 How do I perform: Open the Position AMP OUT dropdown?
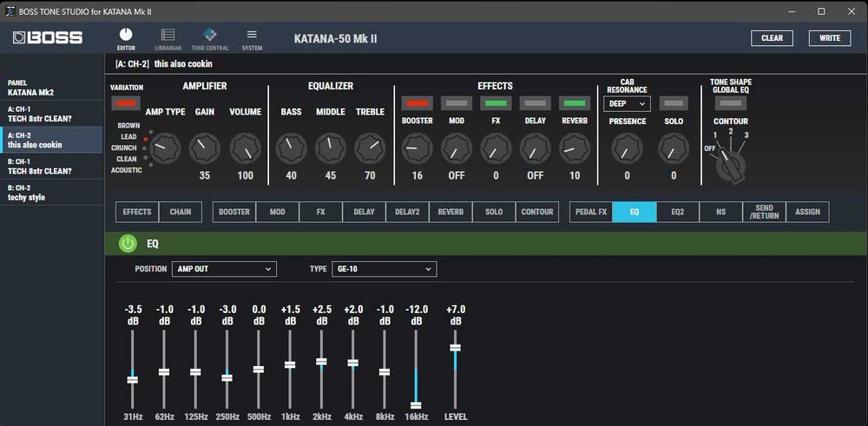(223, 269)
